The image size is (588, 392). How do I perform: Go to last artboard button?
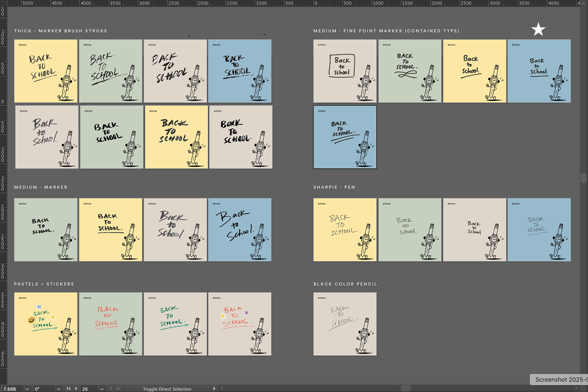coord(119,389)
